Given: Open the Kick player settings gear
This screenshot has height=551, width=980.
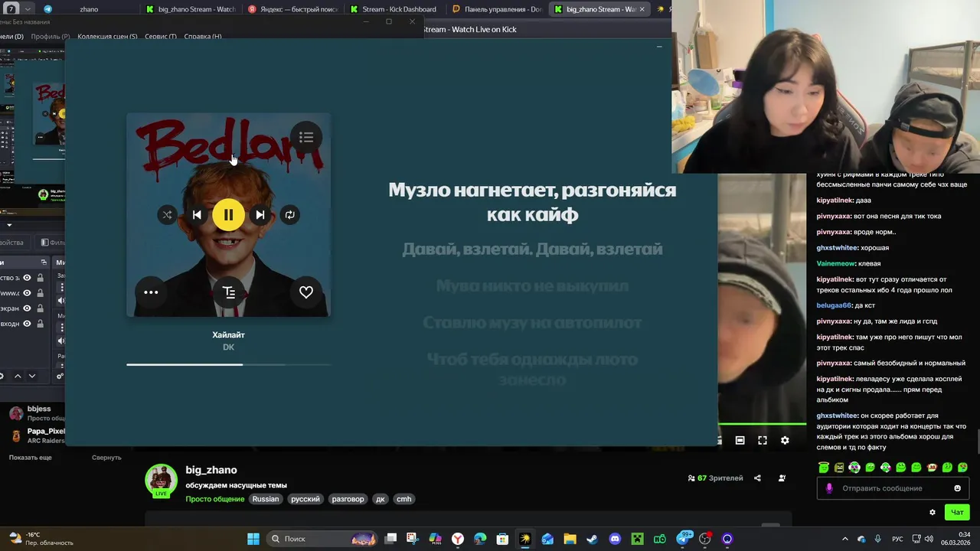Looking at the screenshot, I should pos(785,440).
